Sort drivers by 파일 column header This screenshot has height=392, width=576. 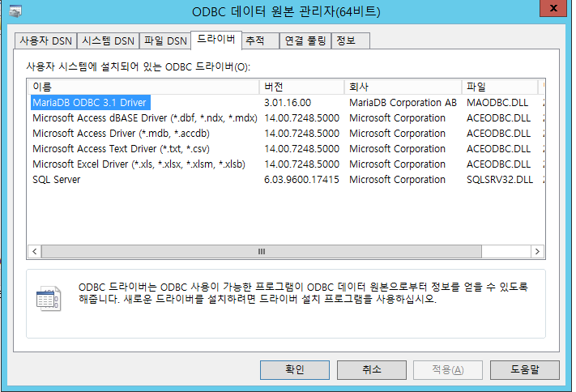500,87
